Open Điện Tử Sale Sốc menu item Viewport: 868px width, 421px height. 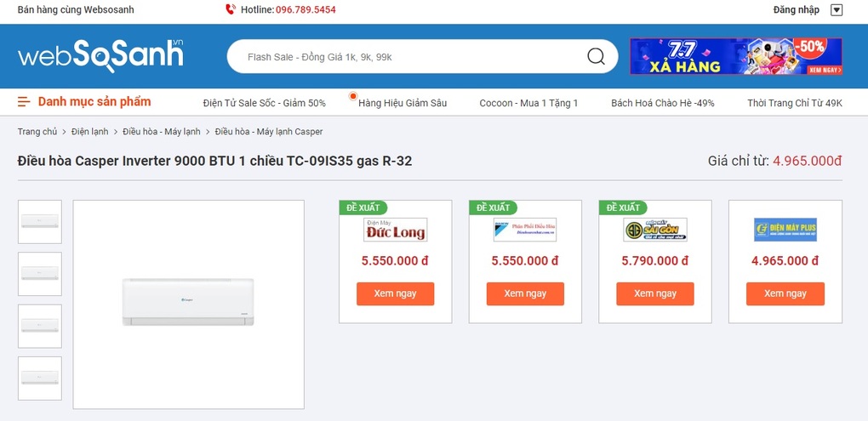coord(264,103)
